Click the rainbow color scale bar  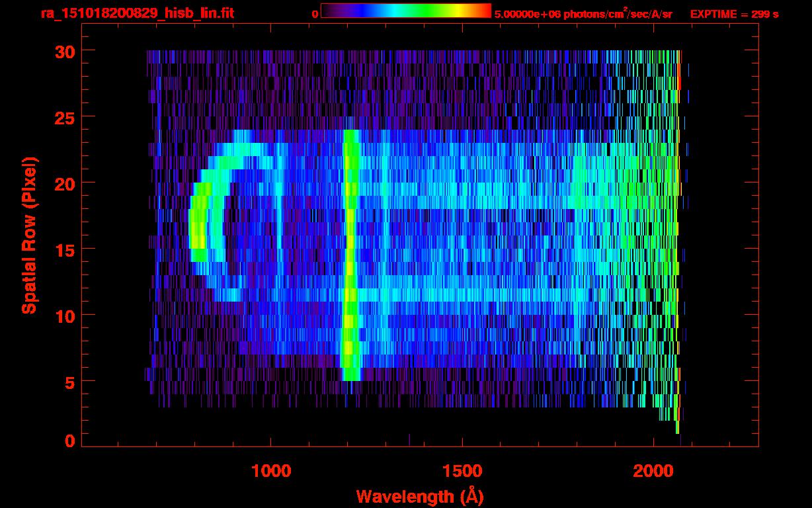[406, 11]
